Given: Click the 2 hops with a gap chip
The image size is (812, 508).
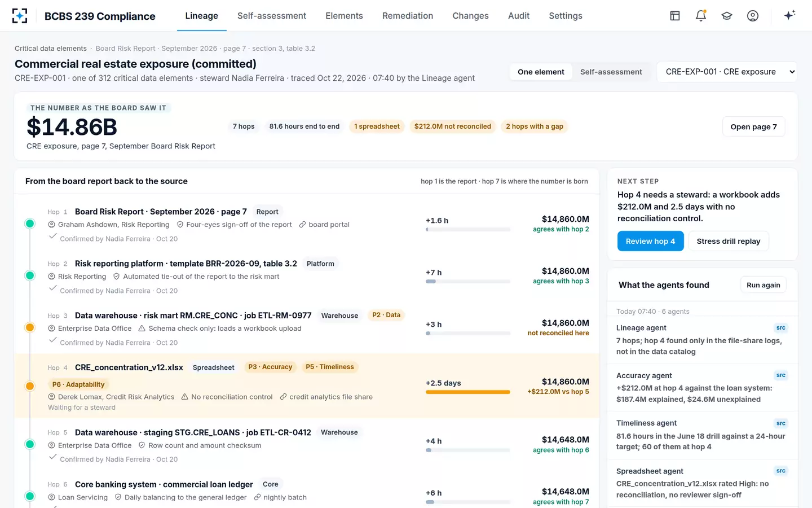Looking at the screenshot, I should pyautogui.click(x=535, y=126).
